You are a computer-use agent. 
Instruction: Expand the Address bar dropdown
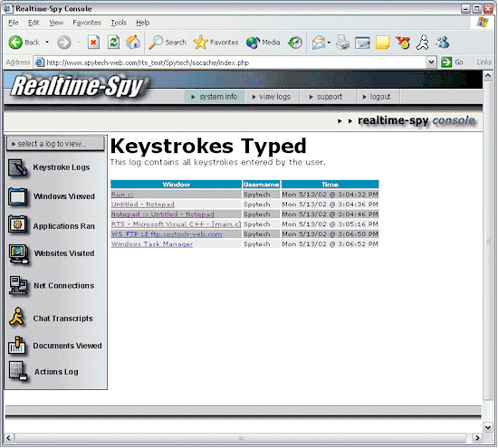tap(431, 62)
